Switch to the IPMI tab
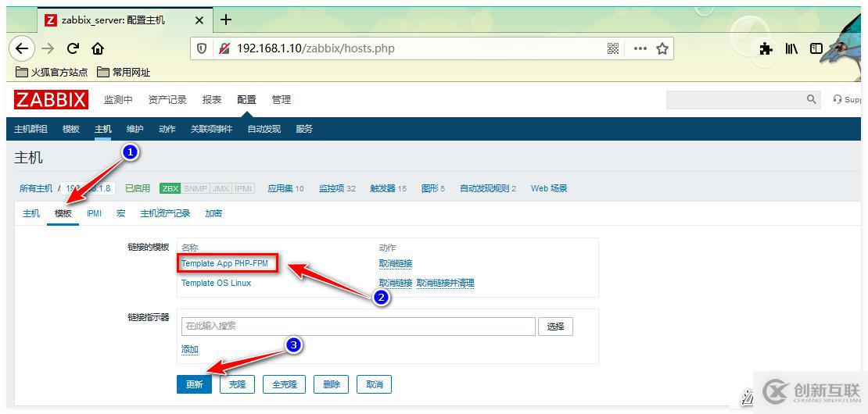 coord(94,213)
